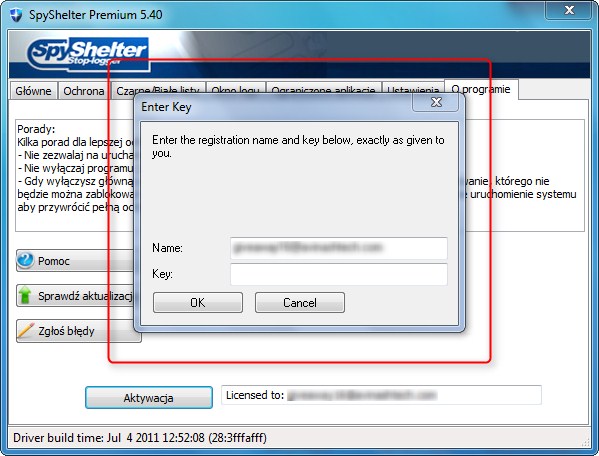Cancel the Enter Key dialog

pyautogui.click(x=300, y=302)
